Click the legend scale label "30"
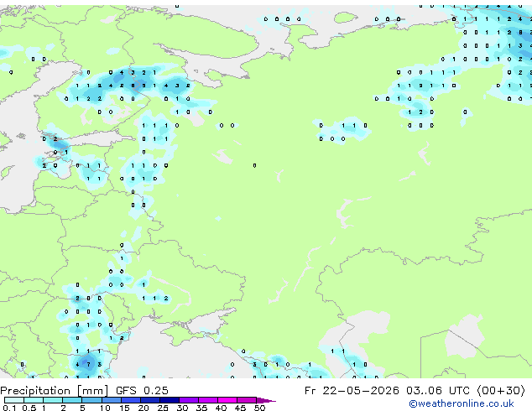Viewport: 532px width, 411px height. point(182,408)
